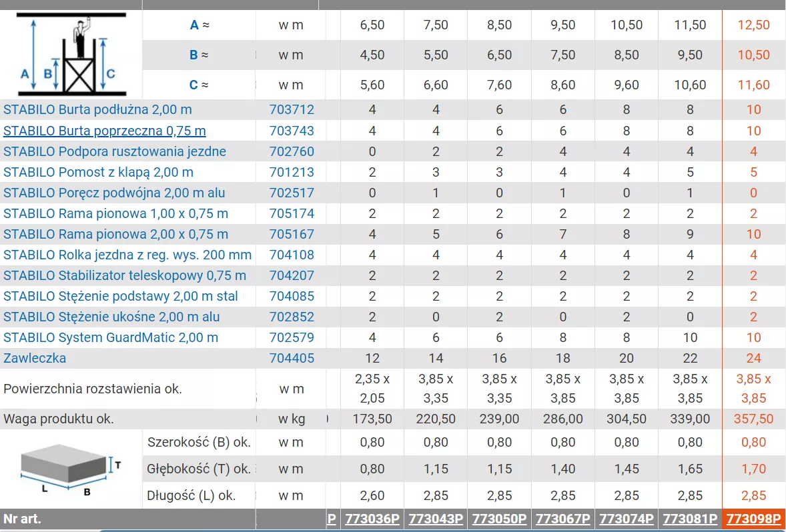Open STABILO Stabilizator teleskopowy 0,75 m

coord(125,275)
